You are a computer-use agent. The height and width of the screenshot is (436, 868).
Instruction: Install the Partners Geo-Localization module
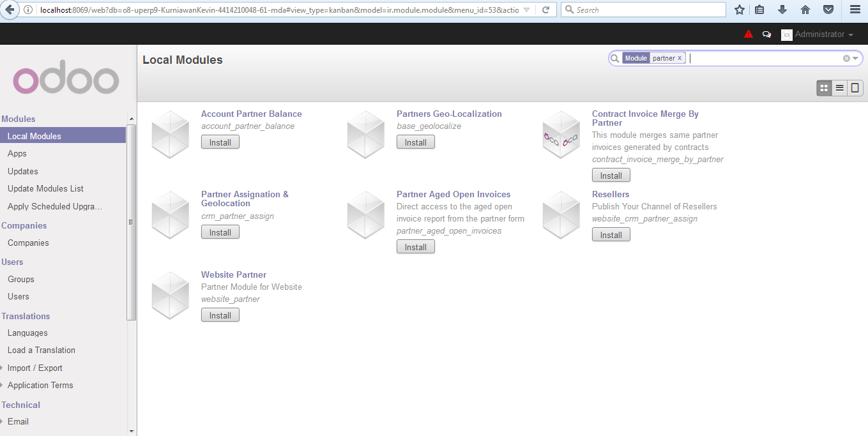point(415,142)
